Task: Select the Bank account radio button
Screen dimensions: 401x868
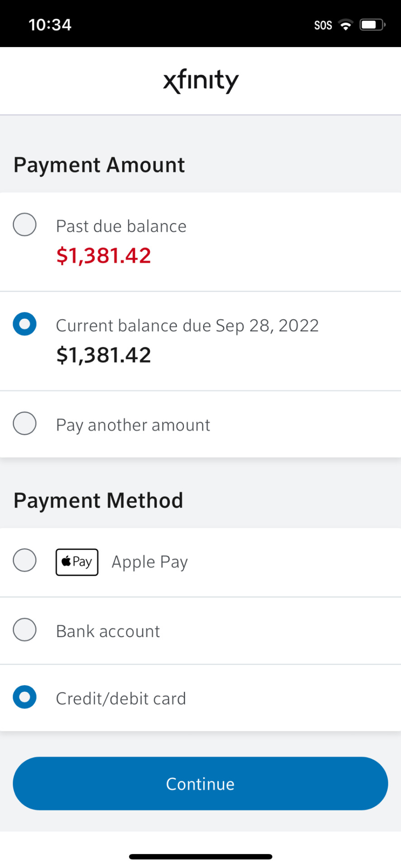Action: [x=24, y=630]
